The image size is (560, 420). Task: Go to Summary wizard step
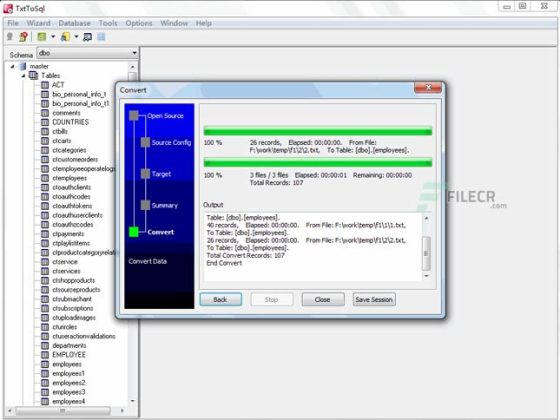coord(164,205)
